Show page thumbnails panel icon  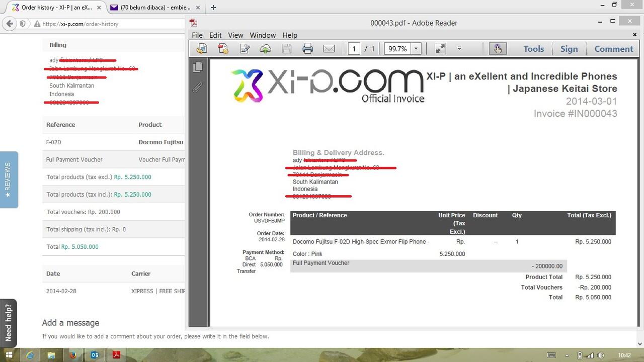pos(198,67)
